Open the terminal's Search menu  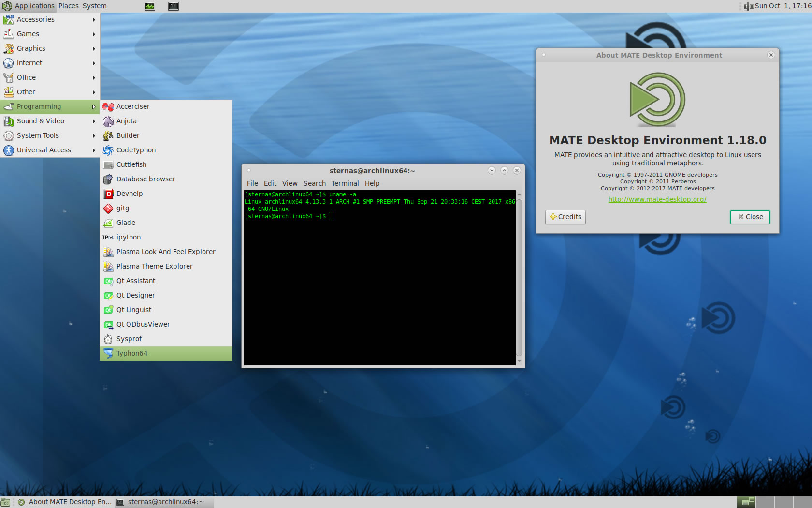tap(315, 183)
